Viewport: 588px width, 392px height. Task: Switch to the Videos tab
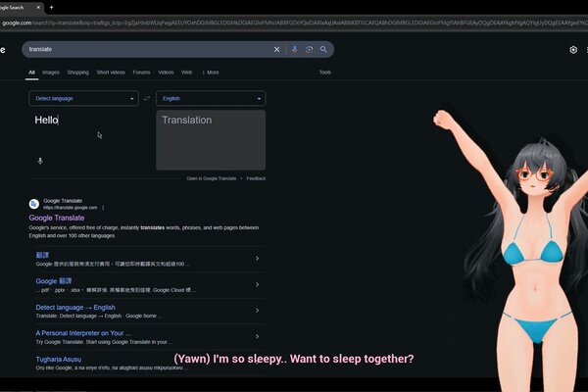click(x=166, y=73)
